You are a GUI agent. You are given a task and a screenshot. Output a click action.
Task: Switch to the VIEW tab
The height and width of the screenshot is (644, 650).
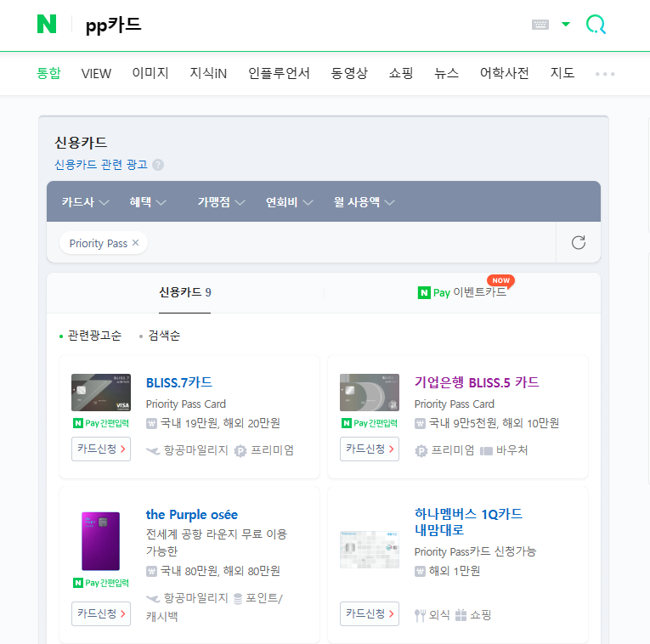point(96,73)
